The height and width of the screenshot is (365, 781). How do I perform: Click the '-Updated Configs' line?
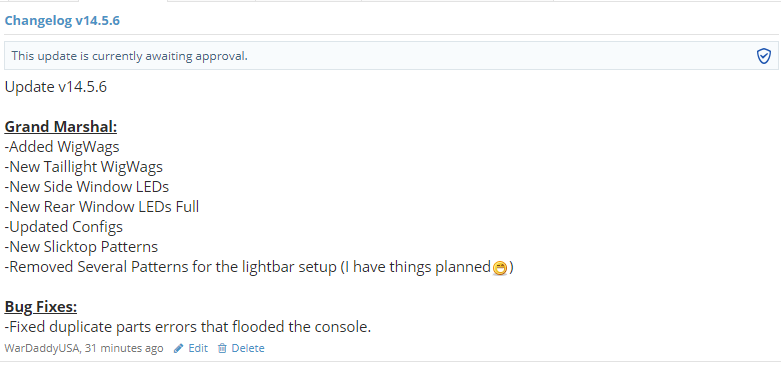pyautogui.click(x=64, y=227)
